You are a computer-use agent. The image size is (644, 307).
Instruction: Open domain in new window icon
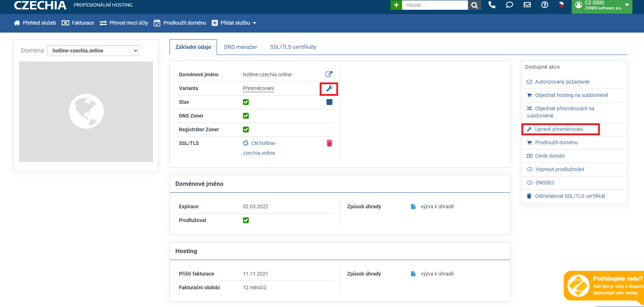[329, 74]
